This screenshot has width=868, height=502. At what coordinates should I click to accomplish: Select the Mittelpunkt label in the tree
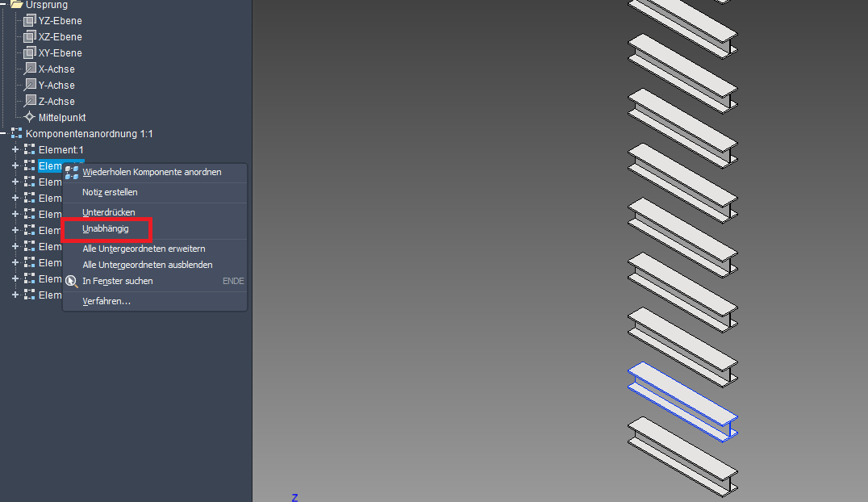62,118
